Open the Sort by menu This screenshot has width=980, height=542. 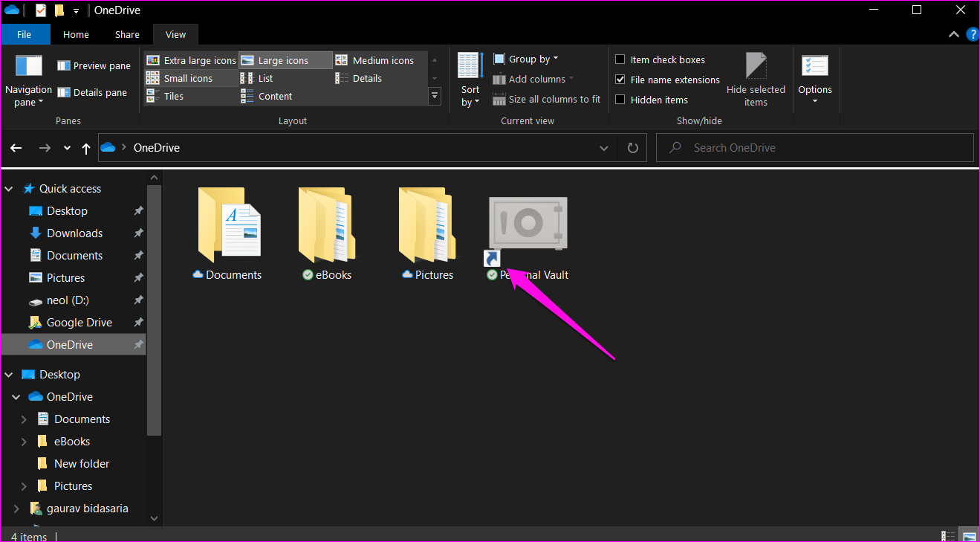click(470, 80)
